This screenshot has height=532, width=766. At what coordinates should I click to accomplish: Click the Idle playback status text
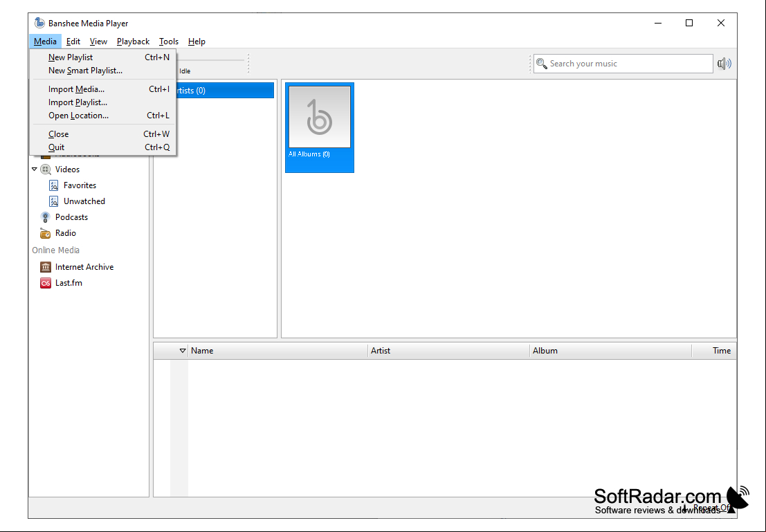185,71
